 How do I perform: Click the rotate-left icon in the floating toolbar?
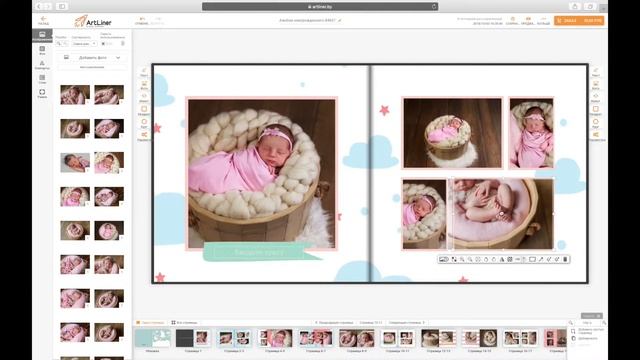[486, 259]
